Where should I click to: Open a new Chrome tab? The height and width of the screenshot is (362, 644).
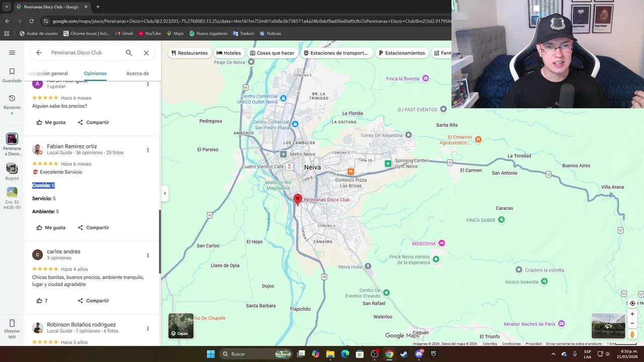click(98, 7)
